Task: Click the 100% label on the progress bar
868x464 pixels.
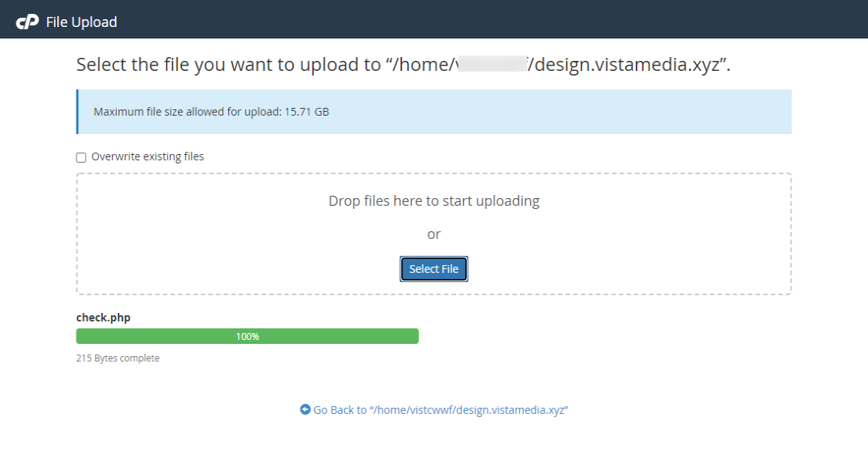Action: tap(248, 336)
